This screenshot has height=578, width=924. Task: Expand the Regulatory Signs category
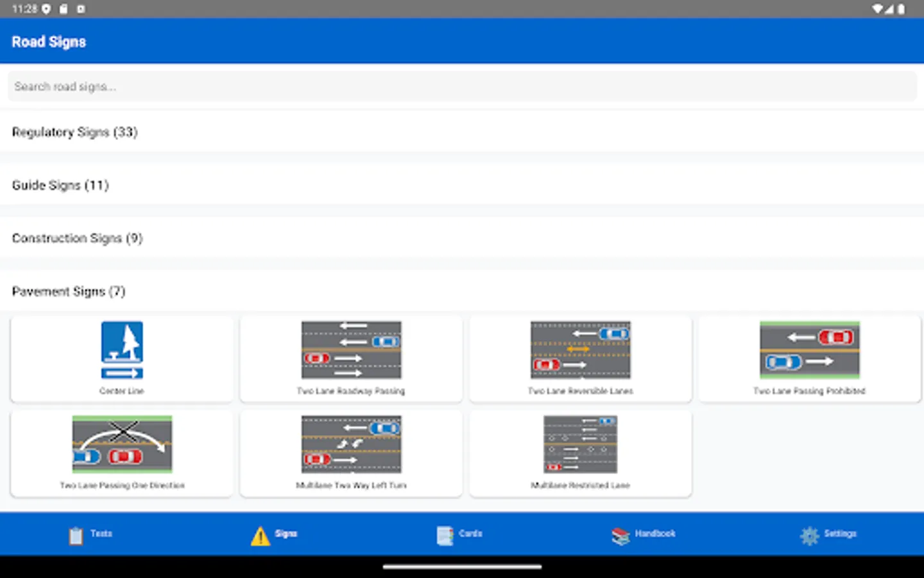[x=74, y=132]
